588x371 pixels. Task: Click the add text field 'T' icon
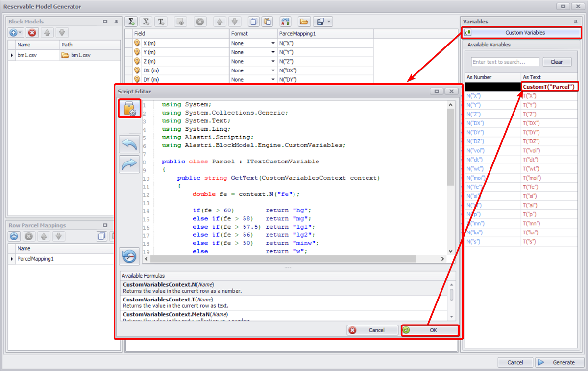[161, 22]
